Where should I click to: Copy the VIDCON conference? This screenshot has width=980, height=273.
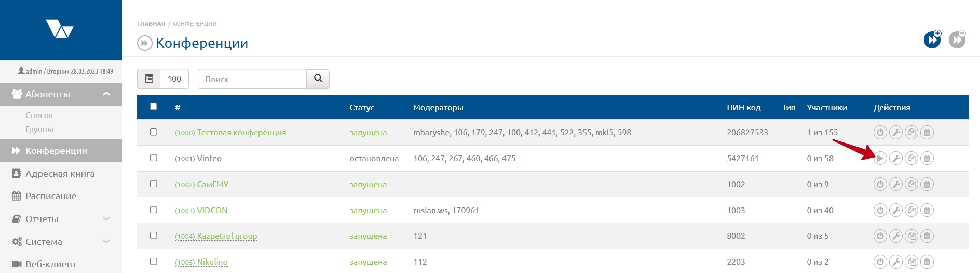pyautogui.click(x=911, y=210)
